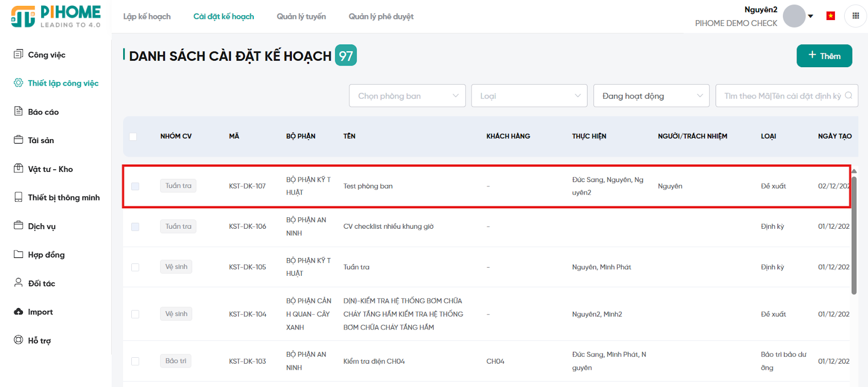Open the apps grid icon
Viewport: 868px width, 387px height.
pos(856,16)
